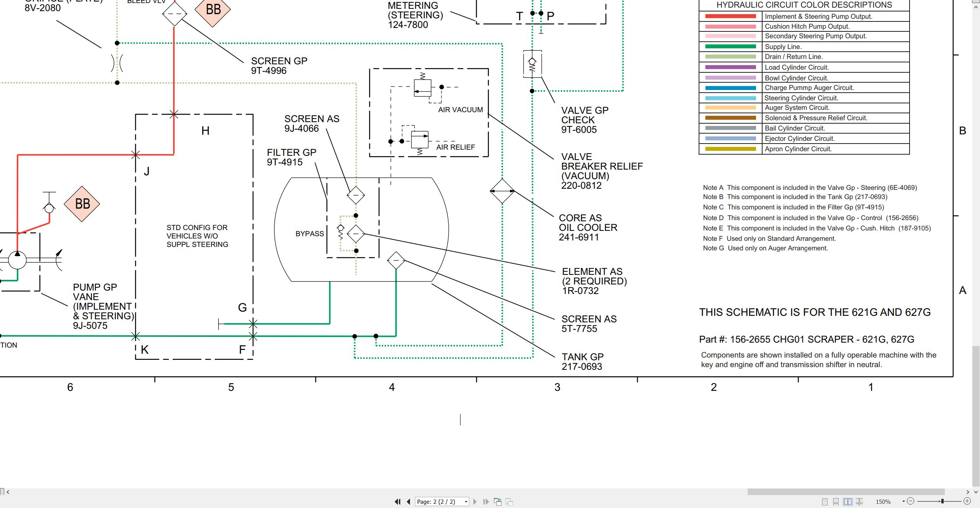Click the 'STD CONFIG FOR VEHICLES' note
980x508 pixels.
[x=197, y=236]
